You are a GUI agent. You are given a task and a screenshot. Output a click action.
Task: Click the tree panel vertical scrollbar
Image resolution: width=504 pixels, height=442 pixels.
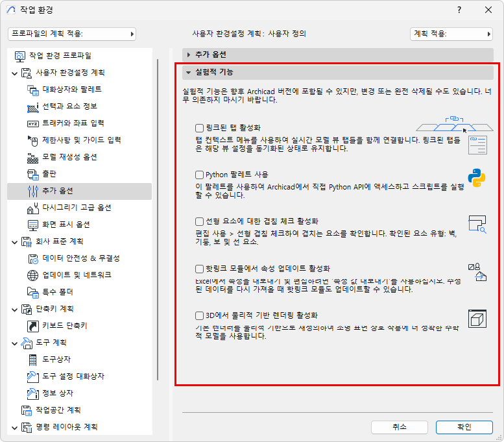[x=158, y=219]
